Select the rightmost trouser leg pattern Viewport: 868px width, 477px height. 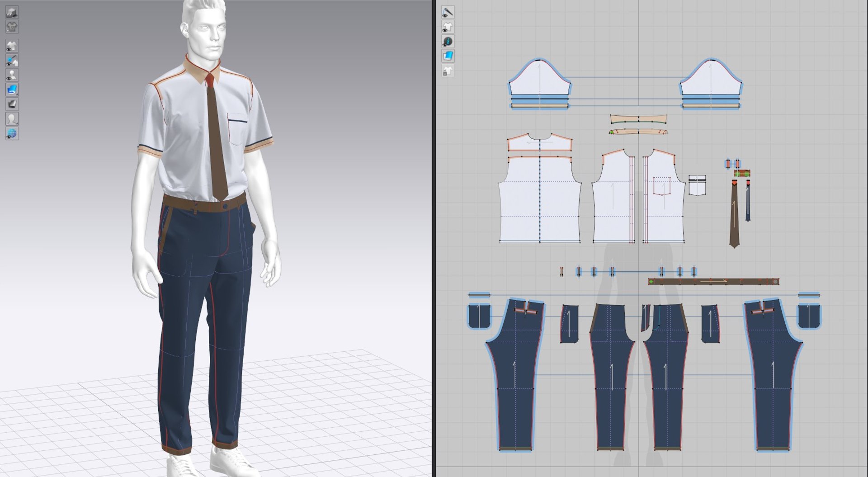773,375
